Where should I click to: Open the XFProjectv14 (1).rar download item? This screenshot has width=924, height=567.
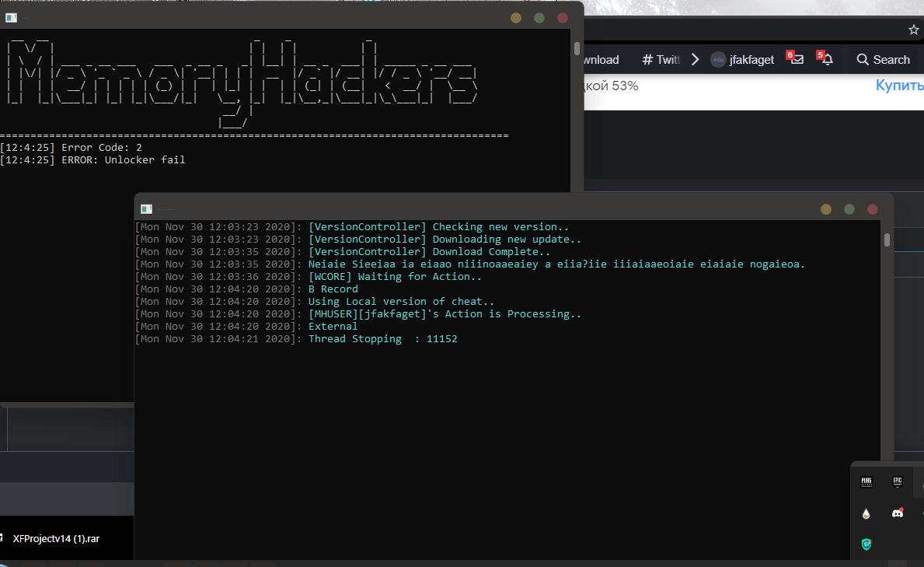[56, 539]
